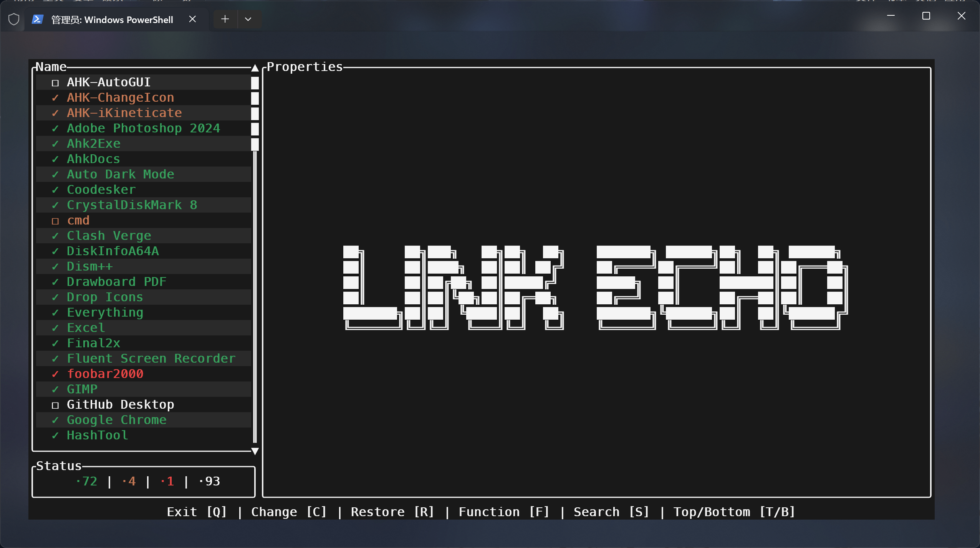Select Clash Verge in the list
This screenshot has height=548, width=980.
click(x=109, y=236)
